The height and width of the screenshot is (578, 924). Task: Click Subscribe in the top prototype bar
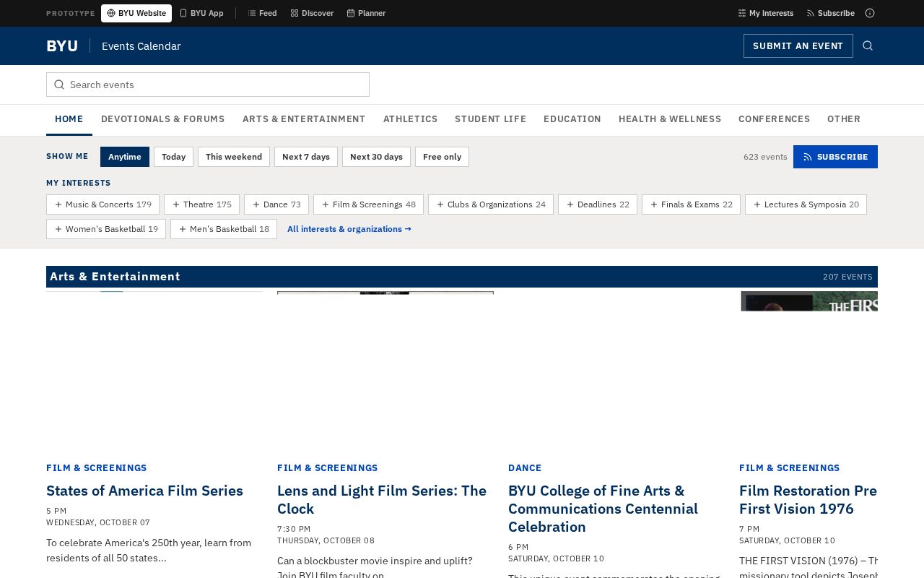[830, 13]
